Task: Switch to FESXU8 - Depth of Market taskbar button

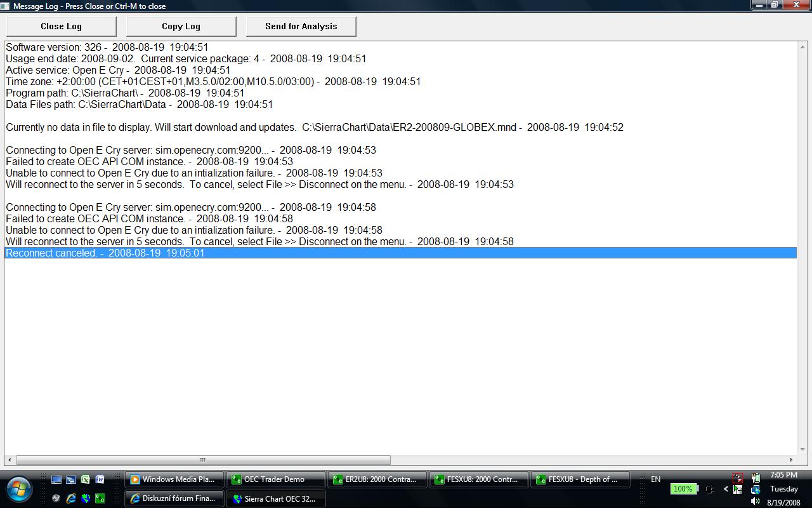Action: click(x=580, y=479)
